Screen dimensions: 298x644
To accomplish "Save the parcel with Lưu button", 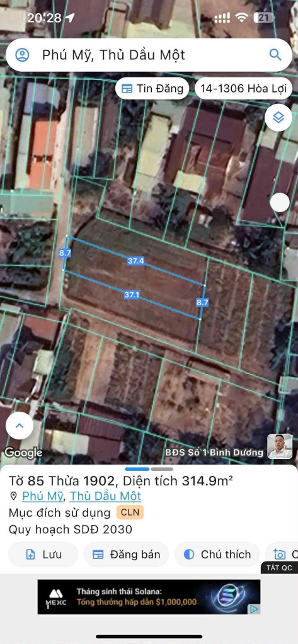I will [43, 554].
